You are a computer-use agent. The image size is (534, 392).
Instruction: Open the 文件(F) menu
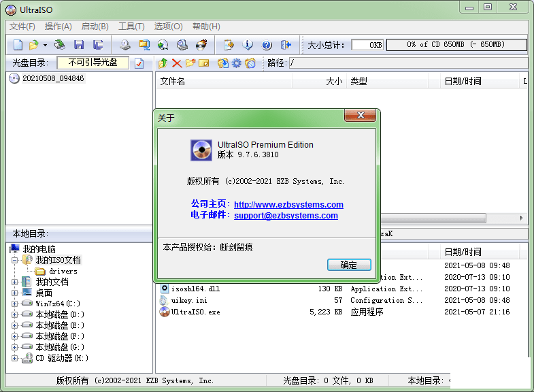tap(22, 27)
